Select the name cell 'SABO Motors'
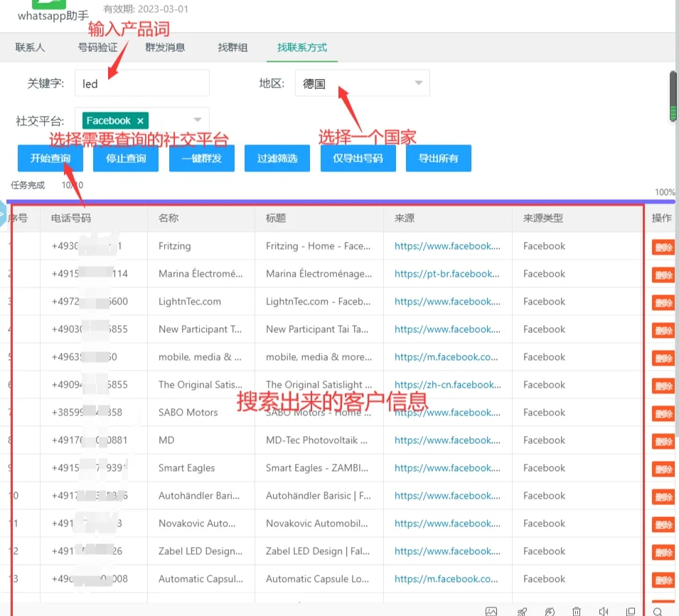This screenshot has height=616, width=679. (x=188, y=413)
